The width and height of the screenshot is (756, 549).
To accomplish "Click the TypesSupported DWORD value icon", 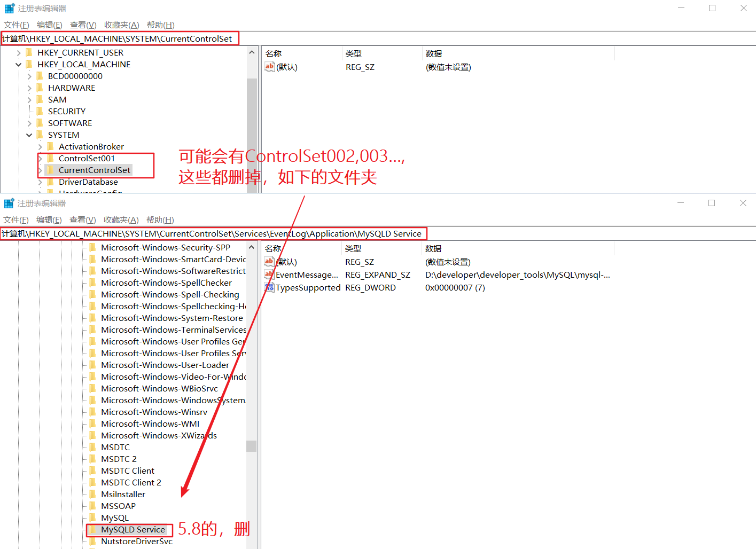I will pyautogui.click(x=269, y=287).
